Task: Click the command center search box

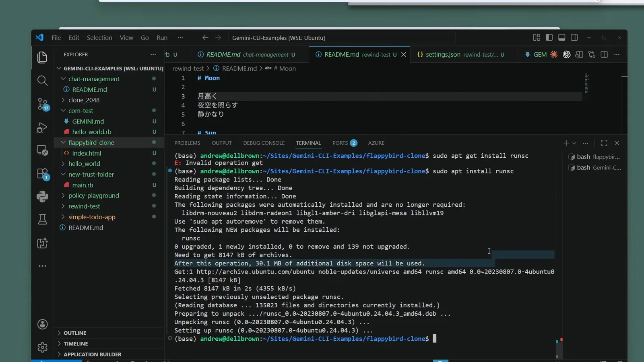Action: tap(341, 37)
